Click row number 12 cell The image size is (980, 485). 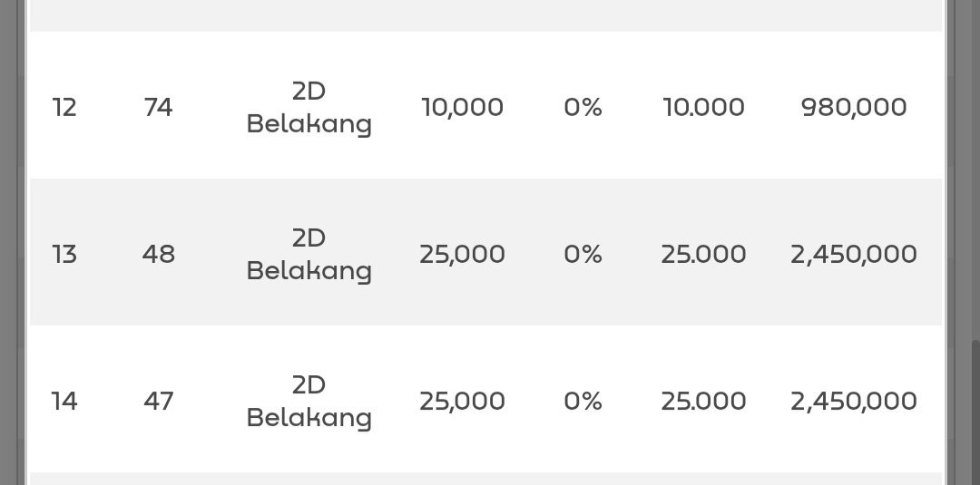pos(64,107)
